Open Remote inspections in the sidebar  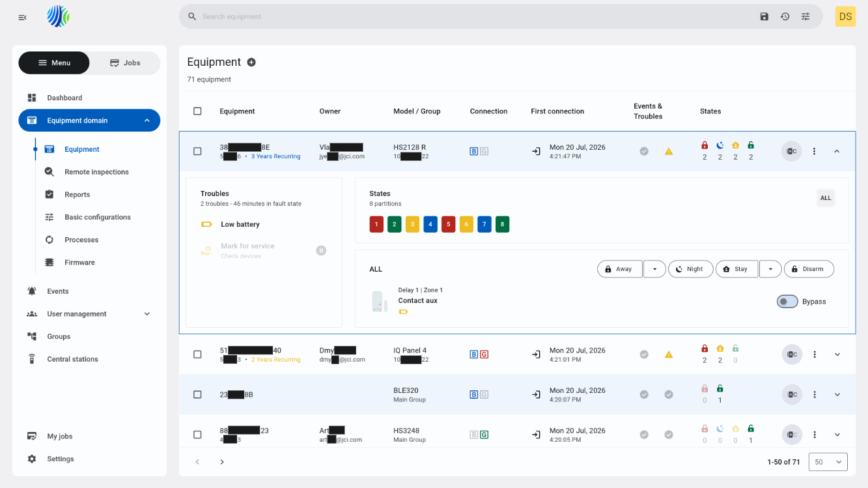pyautogui.click(x=96, y=172)
